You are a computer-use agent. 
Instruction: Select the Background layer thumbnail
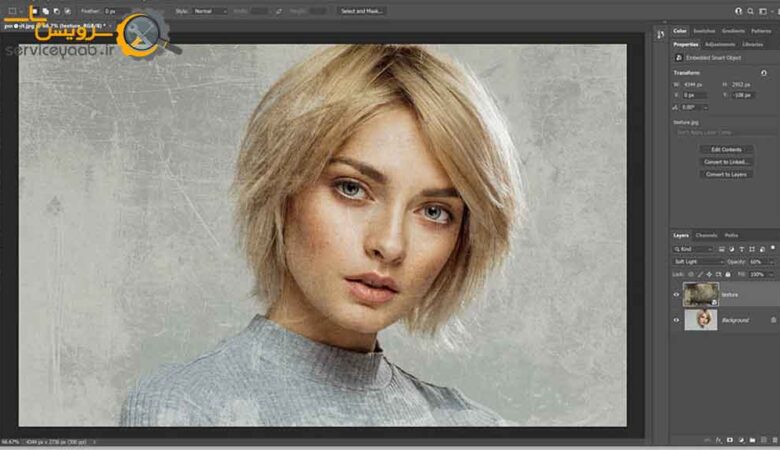click(700, 320)
